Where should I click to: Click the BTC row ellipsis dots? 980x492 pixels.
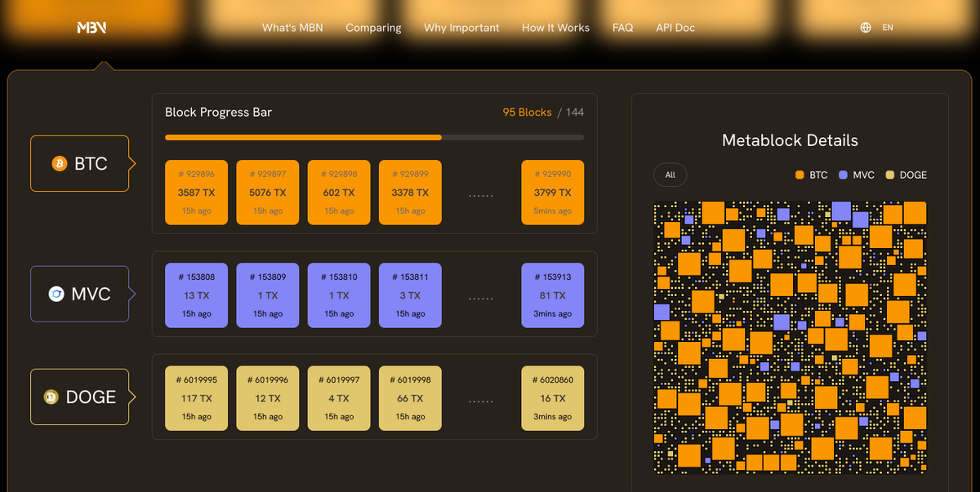[481, 196]
